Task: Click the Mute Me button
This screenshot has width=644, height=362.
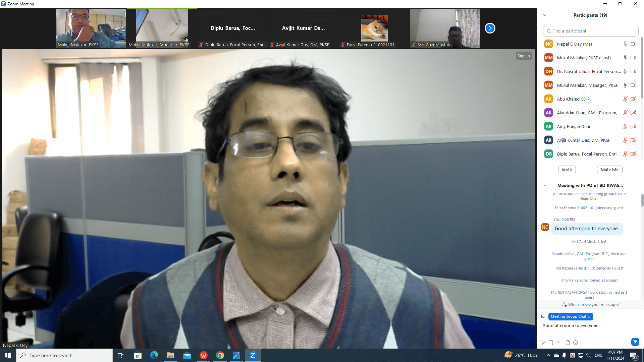Action: [609, 170]
